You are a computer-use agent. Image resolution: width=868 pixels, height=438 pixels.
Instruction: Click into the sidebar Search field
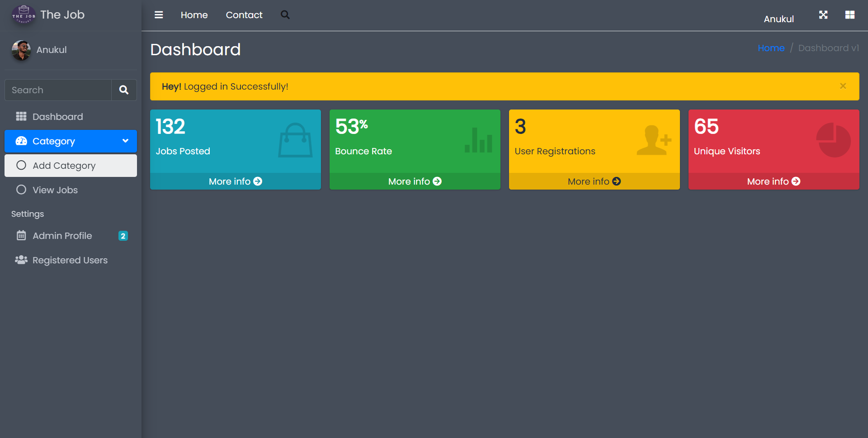click(x=58, y=90)
